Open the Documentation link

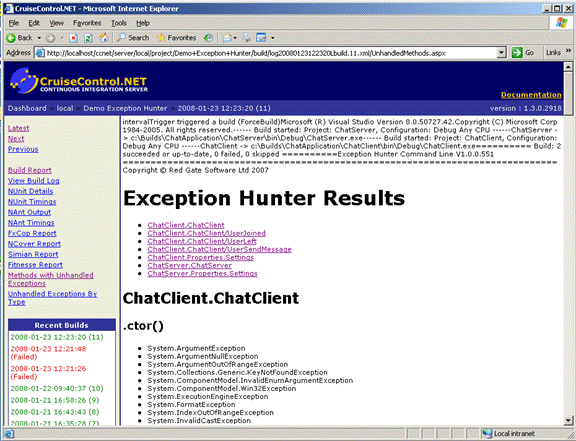[531, 95]
